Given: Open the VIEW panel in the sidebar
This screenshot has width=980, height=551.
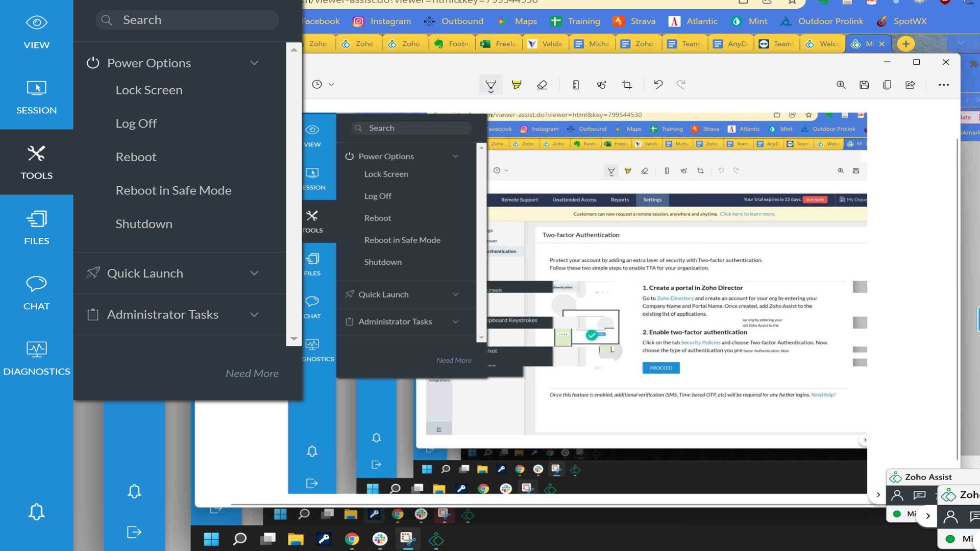Looking at the screenshot, I should (x=36, y=33).
